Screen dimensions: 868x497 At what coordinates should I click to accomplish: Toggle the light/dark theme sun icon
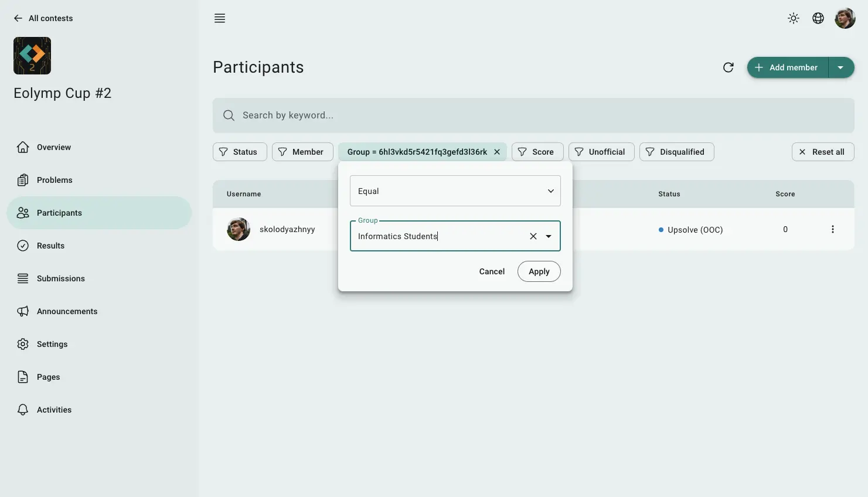(x=794, y=18)
